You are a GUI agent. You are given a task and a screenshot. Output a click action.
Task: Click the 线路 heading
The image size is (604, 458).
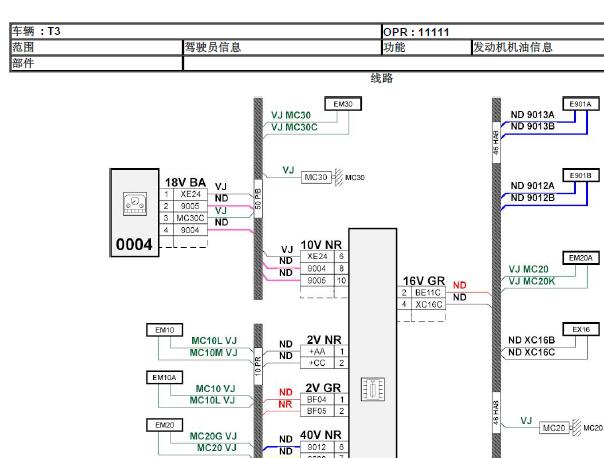click(x=382, y=78)
